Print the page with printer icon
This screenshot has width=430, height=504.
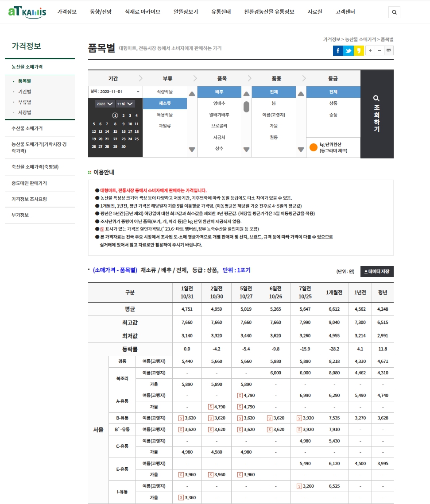389,50
